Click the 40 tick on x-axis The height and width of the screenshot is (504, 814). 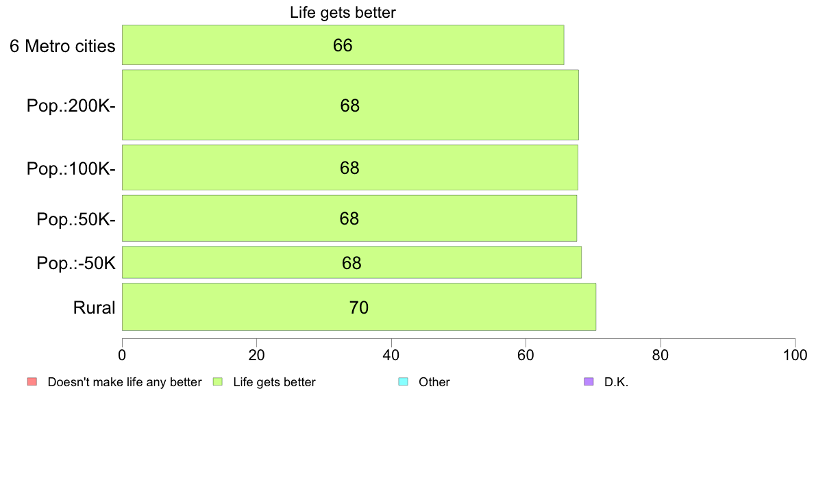point(391,355)
